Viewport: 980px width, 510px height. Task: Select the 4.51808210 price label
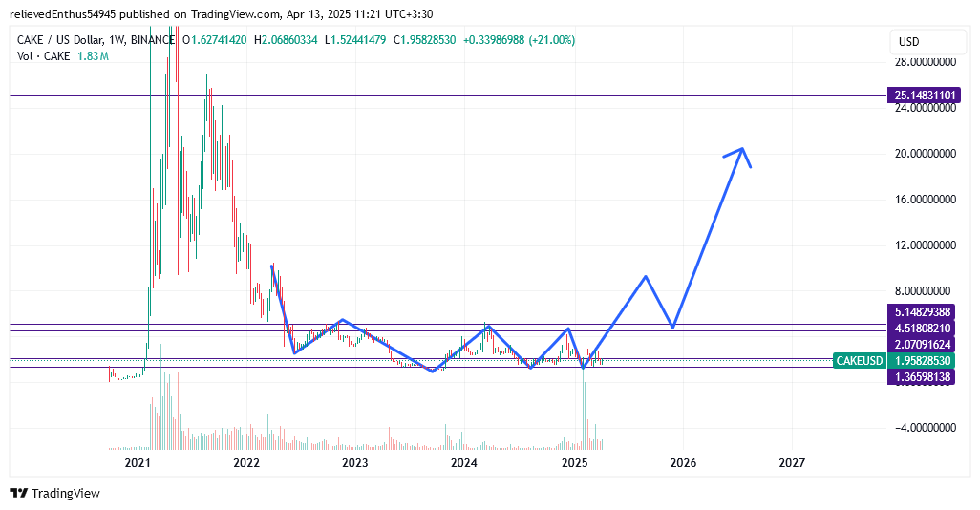point(921,329)
